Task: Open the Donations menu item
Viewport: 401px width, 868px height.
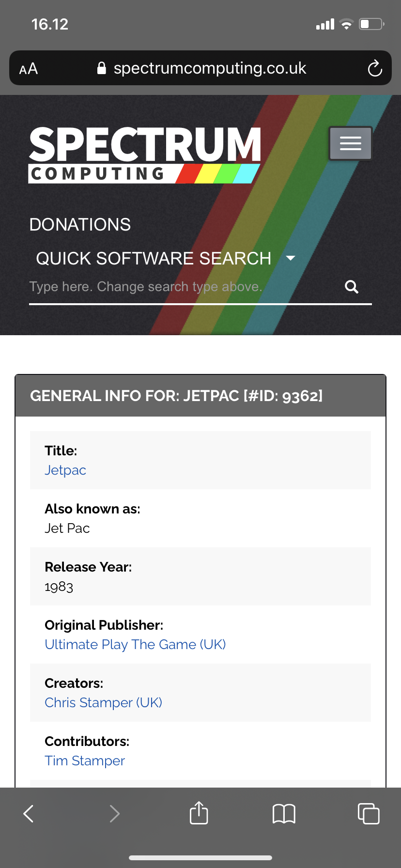Action: pos(80,224)
